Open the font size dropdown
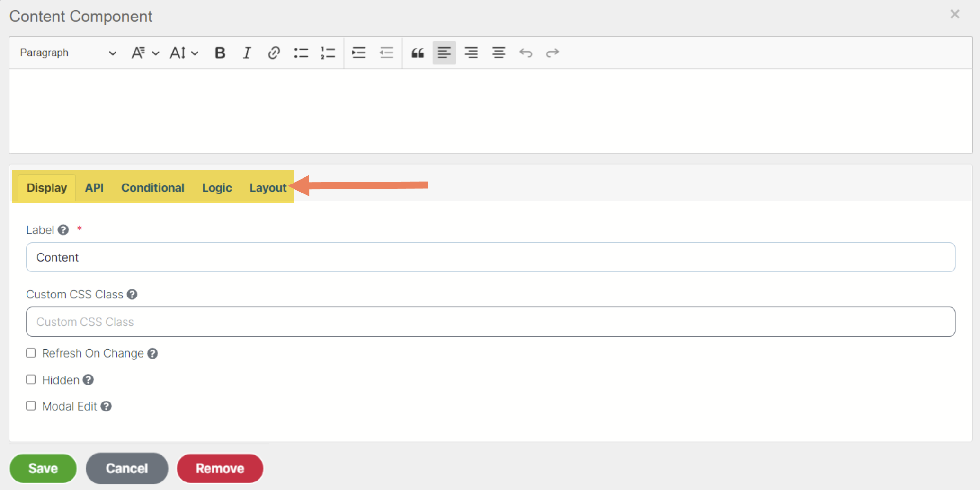 pyautogui.click(x=184, y=53)
